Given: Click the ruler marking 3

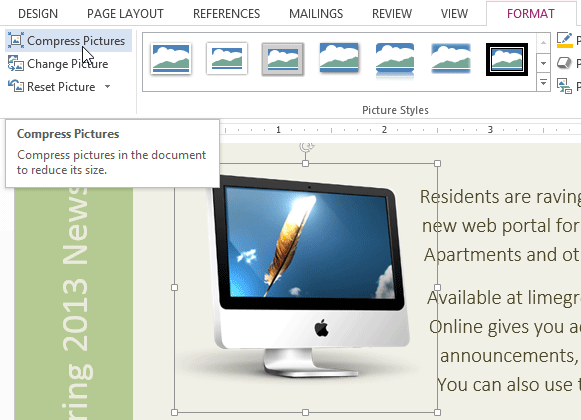Looking at the screenshot, I should point(490,130).
